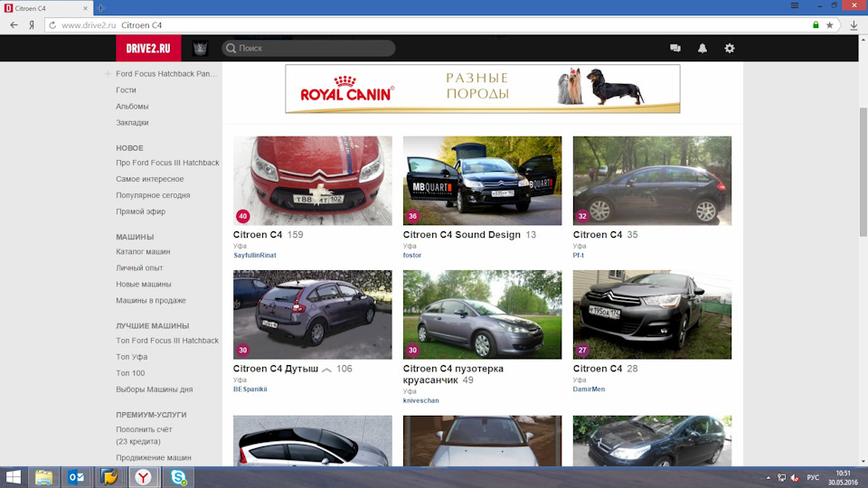Open Топ Уфа link
The height and width of the screenshot is (488, 868).
coord(131,357)
